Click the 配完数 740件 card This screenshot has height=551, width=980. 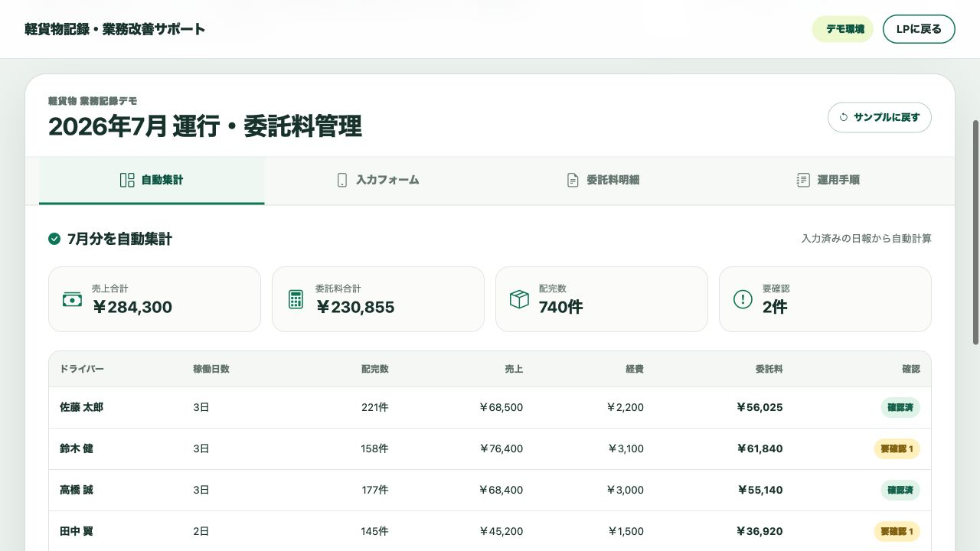602,299
